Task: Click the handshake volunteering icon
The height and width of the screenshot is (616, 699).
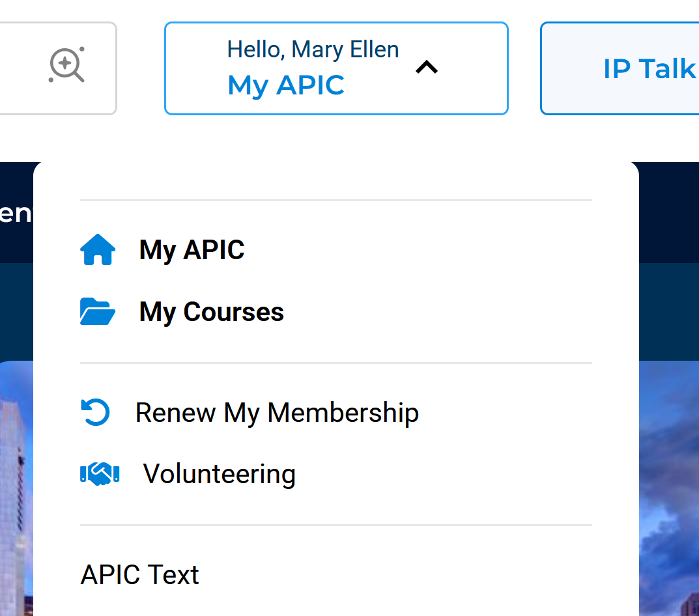Action: 100,473
